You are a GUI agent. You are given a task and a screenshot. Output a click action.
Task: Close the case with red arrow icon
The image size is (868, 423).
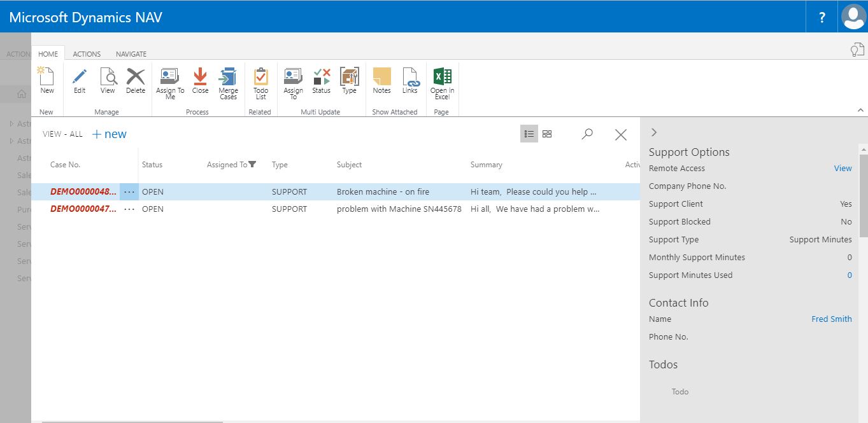click(200, 81)
